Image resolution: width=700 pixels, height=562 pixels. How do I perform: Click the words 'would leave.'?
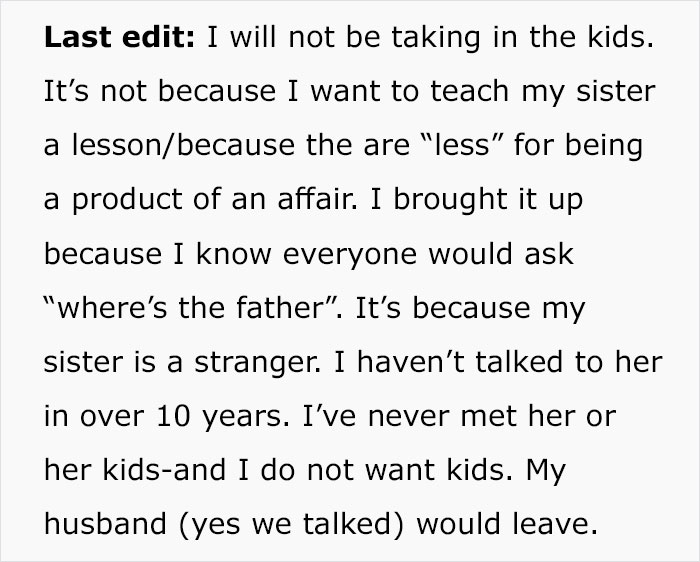(507, 524)
